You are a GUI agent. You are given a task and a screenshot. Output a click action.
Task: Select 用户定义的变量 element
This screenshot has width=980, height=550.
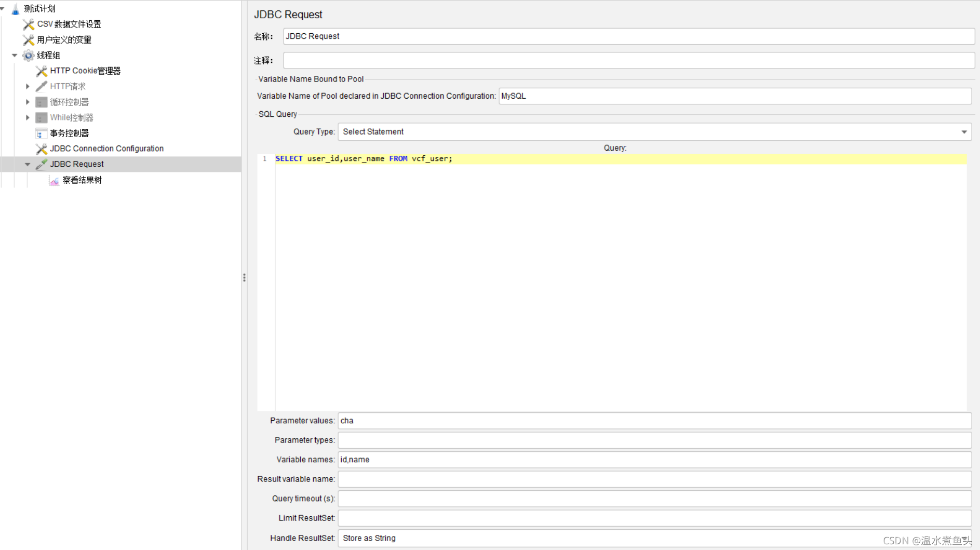pyautogui.click(x=64, y=40)
